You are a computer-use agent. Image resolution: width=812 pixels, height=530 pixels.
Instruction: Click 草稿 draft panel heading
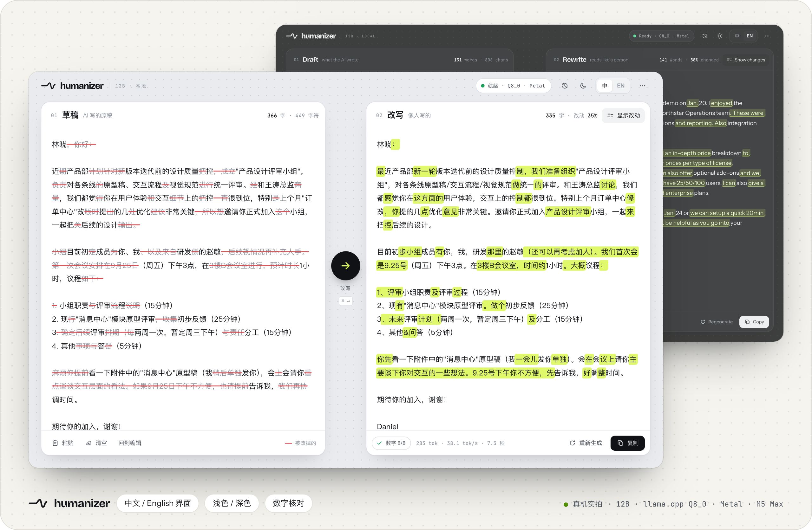70,115
